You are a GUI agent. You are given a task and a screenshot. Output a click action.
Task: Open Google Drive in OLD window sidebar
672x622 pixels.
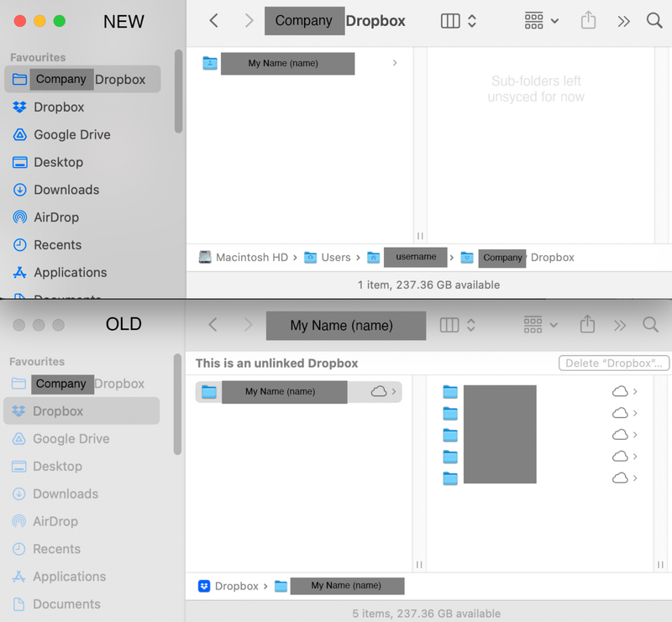pyautogui.click(x=71, y=439)
